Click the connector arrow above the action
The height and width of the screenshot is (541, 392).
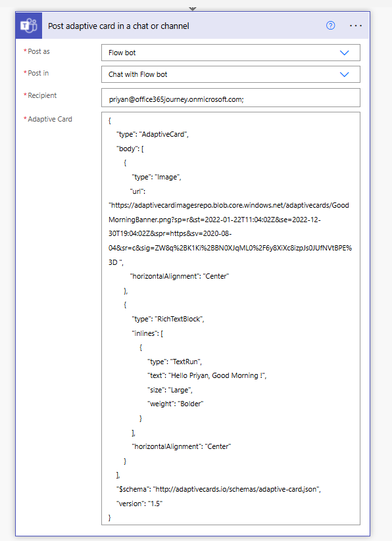point(193,9)
